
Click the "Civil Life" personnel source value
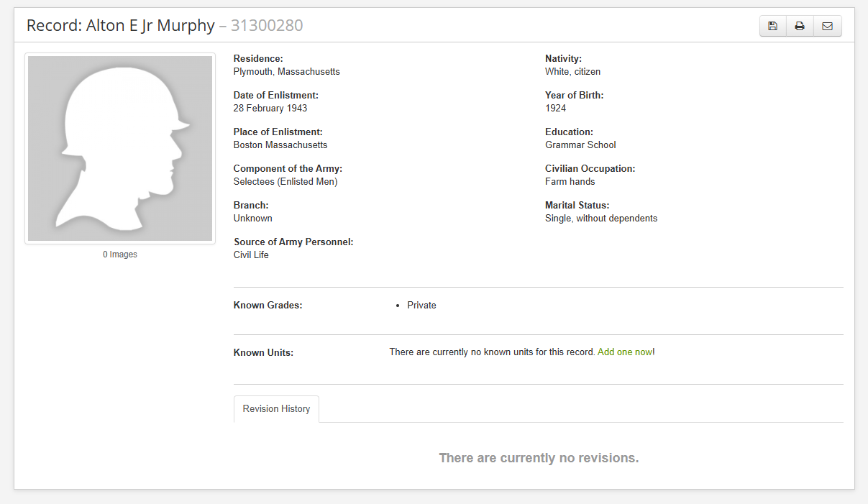click(x=251, y=255)
